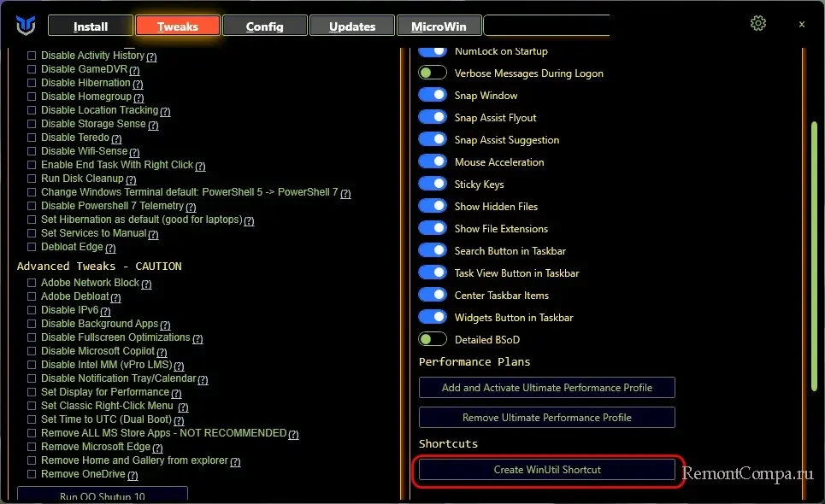Screen dimensions: 825x504
Task: Open help (?) for Disable Wifi-Sense
Action: 135,152
